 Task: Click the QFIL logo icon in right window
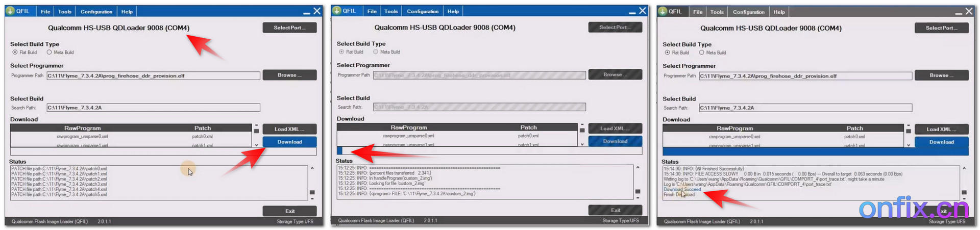click(663, 11)
